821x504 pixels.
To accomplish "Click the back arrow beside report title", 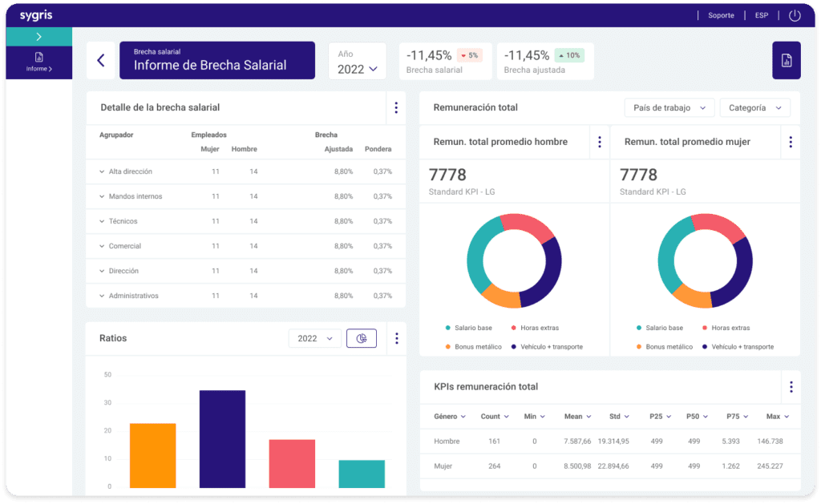I will click(100, 60).
